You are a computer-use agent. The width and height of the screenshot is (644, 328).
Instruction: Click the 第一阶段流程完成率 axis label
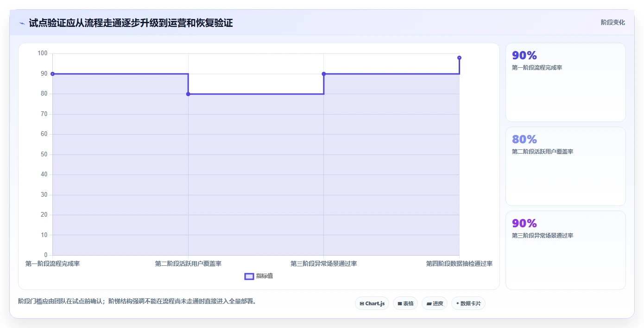[52, 264]
